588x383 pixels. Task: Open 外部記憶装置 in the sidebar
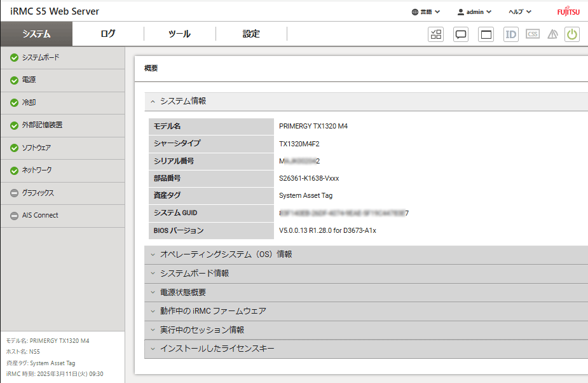pyautogui.click(x=63, y=125)
